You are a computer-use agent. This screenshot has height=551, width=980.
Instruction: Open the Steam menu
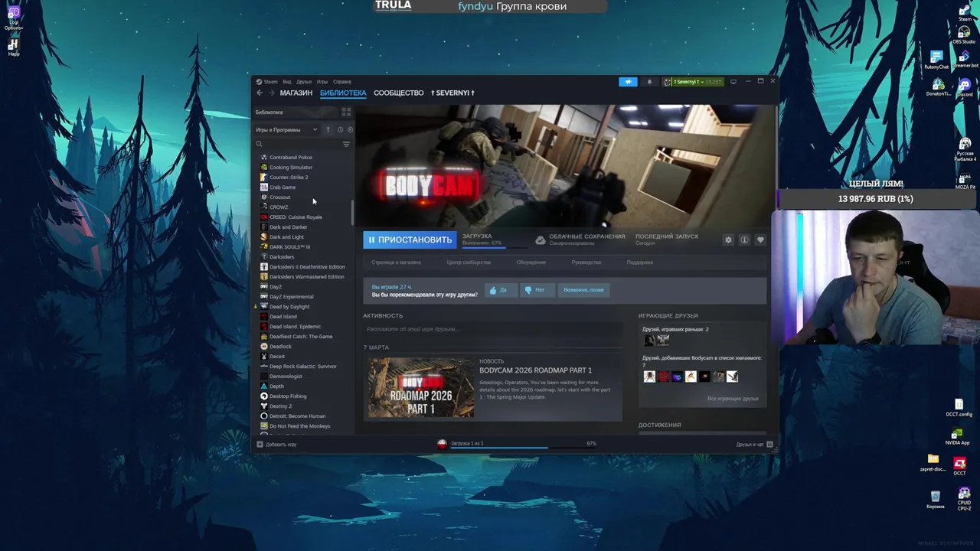pyautogui.click(x=271, y=82)
